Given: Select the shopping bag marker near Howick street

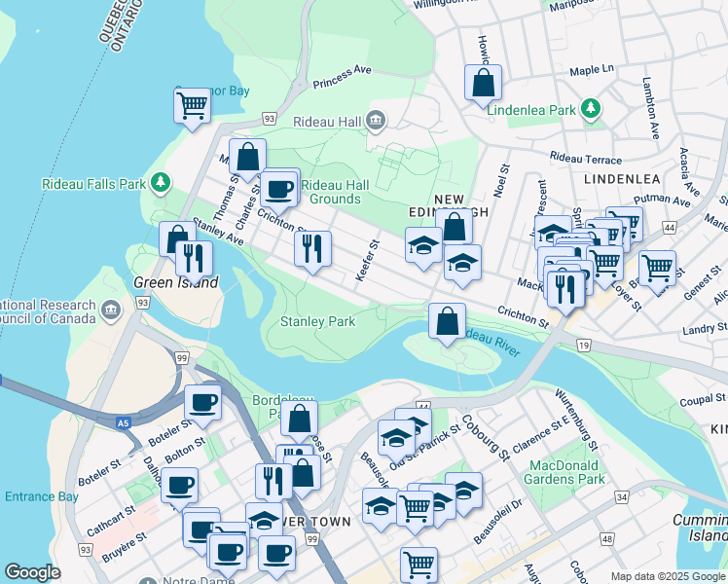Looking at the screenshot, I should point(483,83).
